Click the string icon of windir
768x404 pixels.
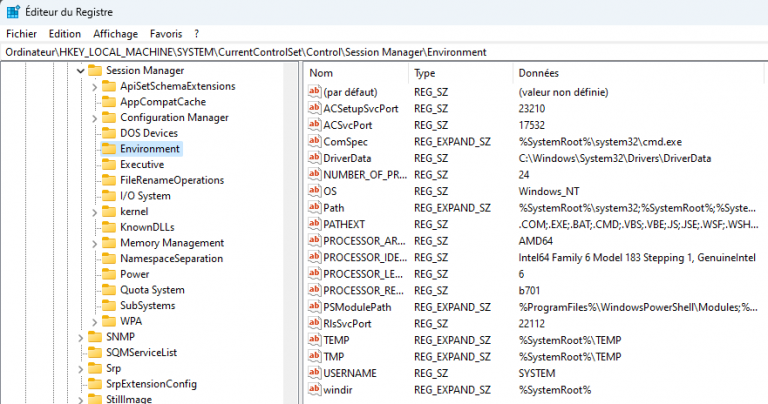click(314, 389)
